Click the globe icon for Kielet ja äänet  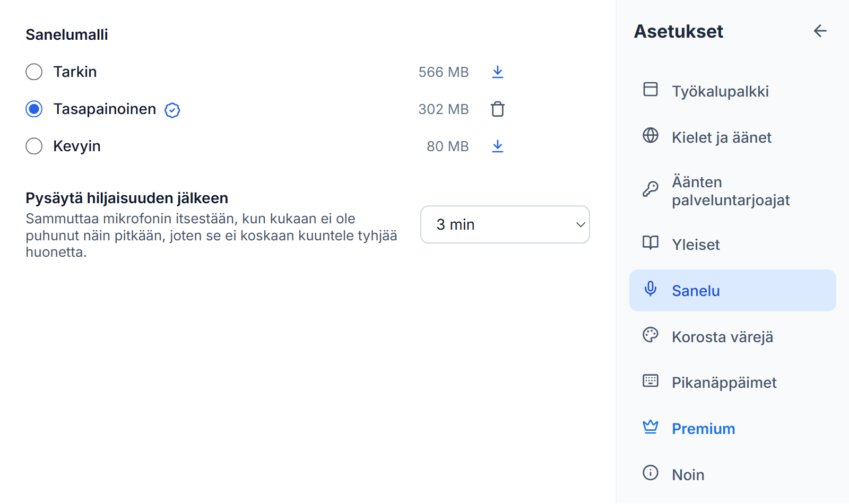coord(651,135)
